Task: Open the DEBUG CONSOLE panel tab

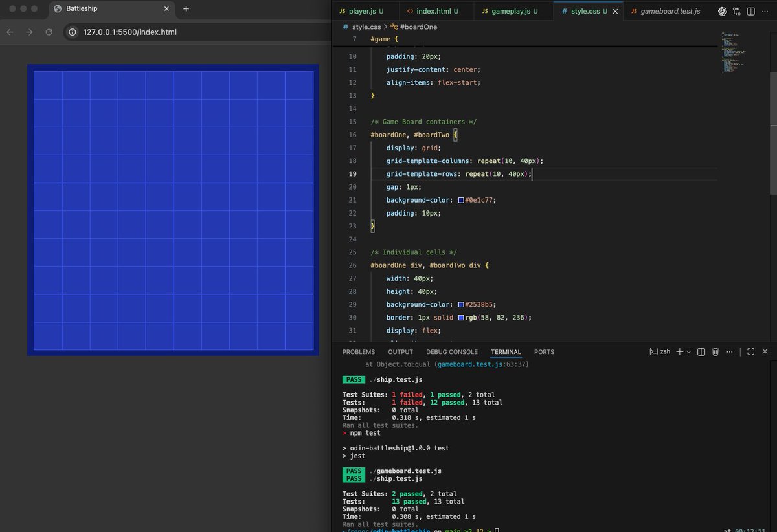Action: (452, 352)
